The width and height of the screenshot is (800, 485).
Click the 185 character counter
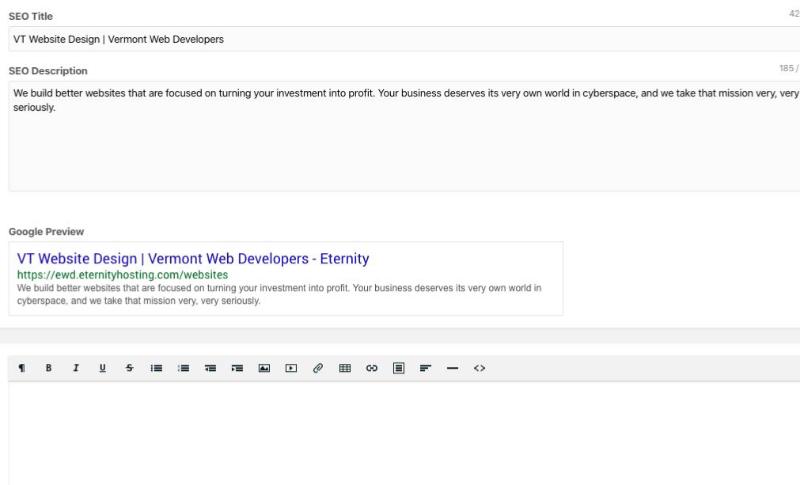(789, 68)
